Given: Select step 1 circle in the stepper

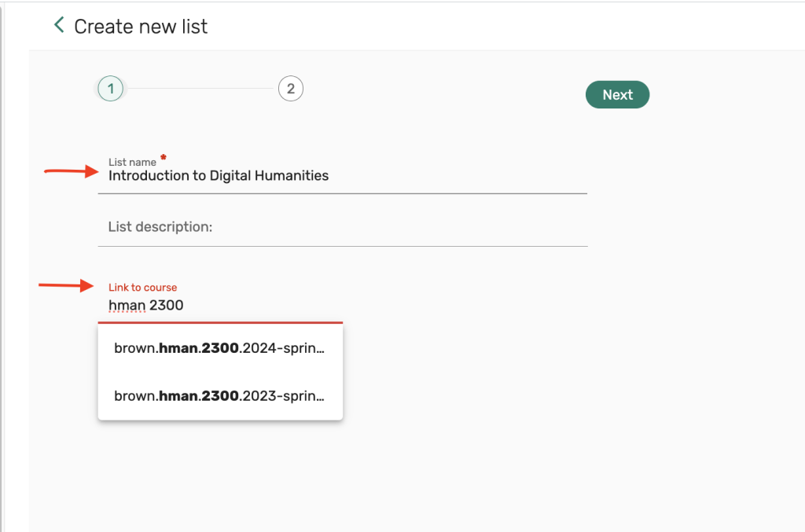Looking at the screenshot, I should coord(111,89).
